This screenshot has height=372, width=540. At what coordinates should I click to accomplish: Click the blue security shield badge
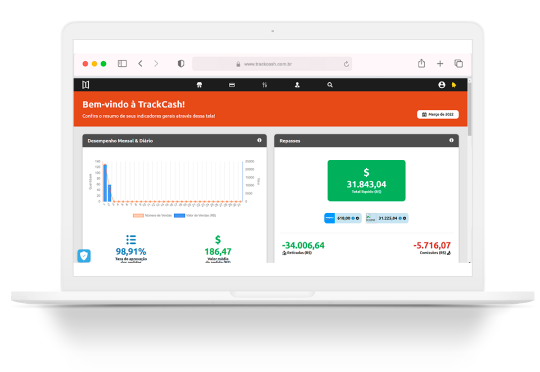click(x=84, y=256)
